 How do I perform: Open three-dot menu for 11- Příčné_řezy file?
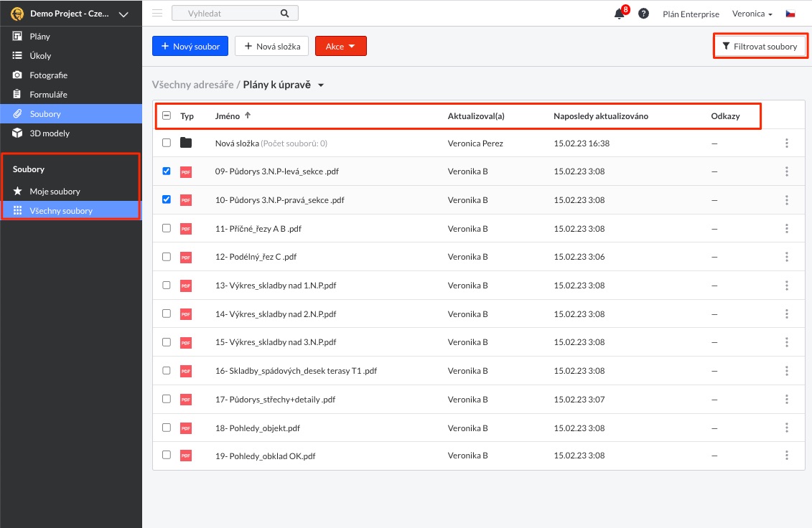pos(787,228)
